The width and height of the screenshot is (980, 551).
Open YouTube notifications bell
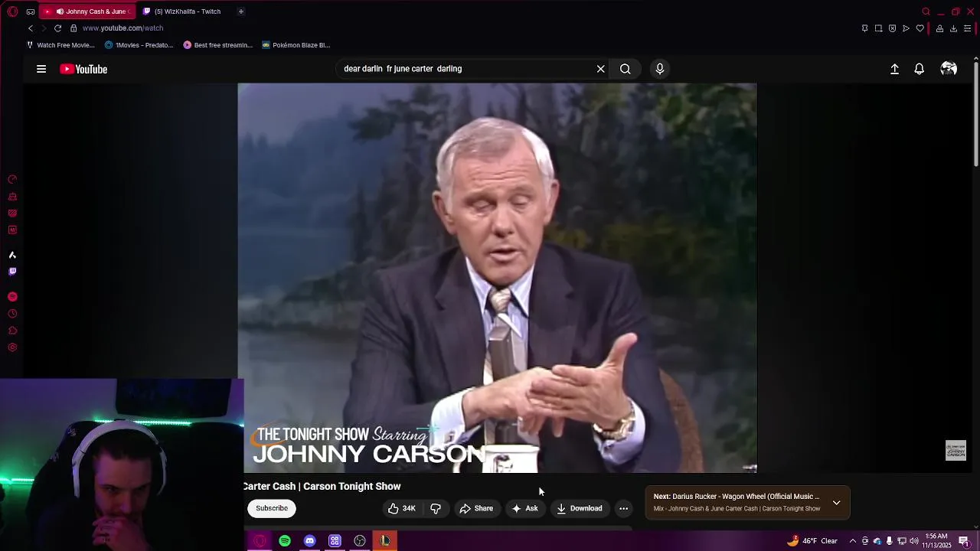point(920,69)
